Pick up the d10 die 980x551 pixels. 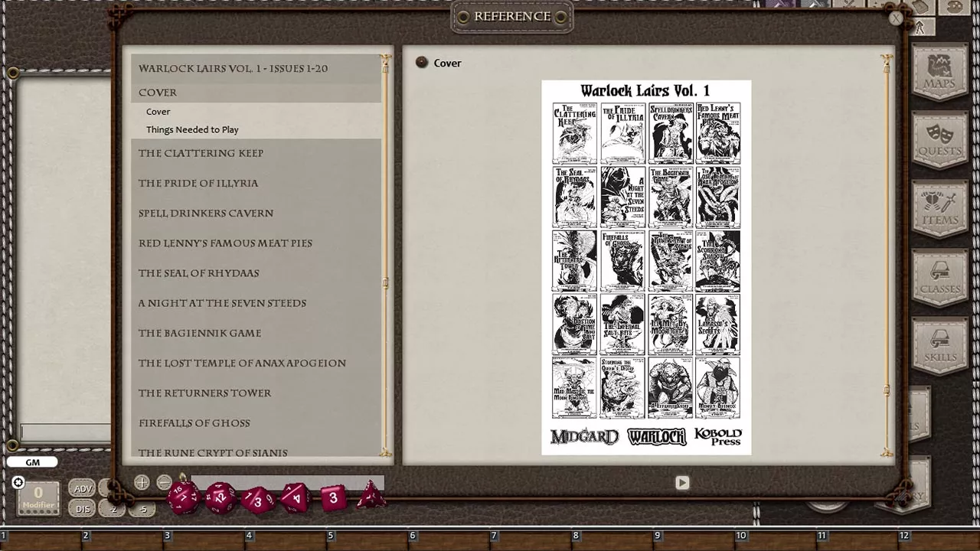coord(257,500)
